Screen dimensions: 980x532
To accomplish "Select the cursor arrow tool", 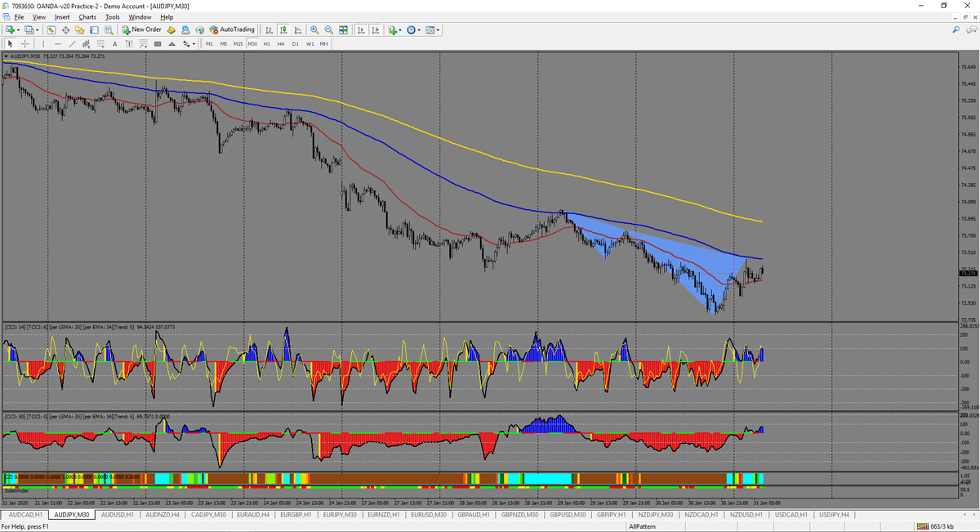I will pos(11,43).
